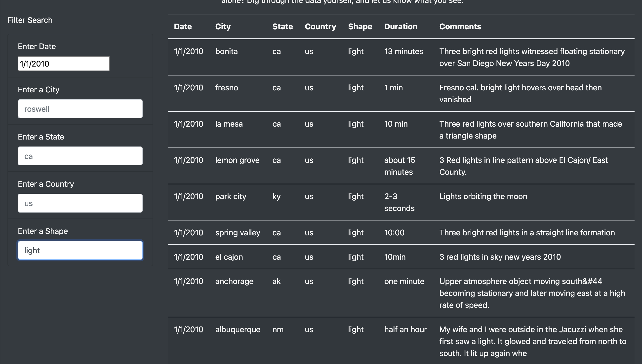Click the country filter containing us
This screenshot has width=642, height=364.
[x=80, y=203]
